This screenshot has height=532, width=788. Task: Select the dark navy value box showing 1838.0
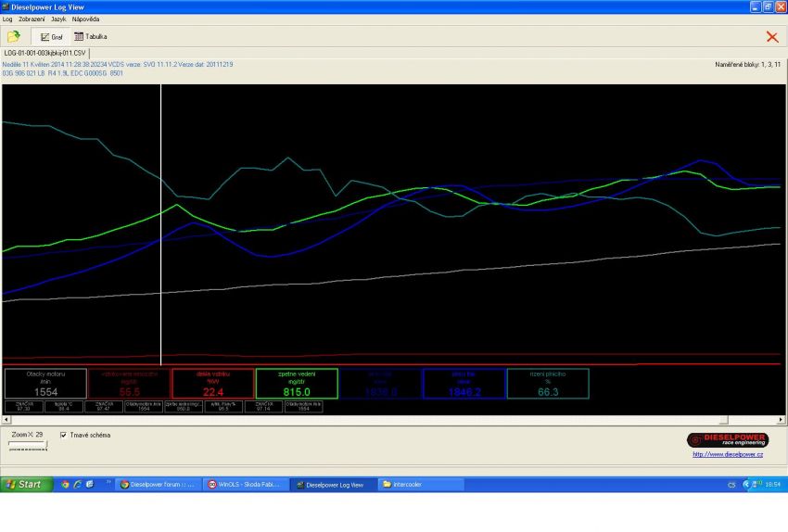(380, 384)
